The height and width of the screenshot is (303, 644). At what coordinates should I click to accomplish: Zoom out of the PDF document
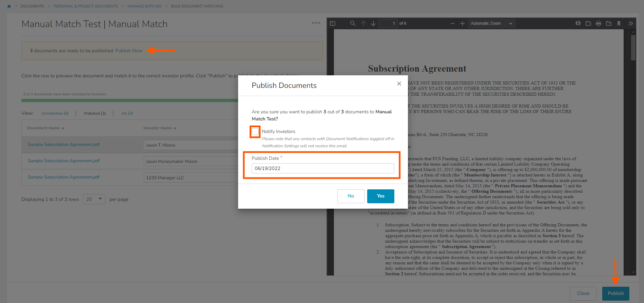coord(452,23)
